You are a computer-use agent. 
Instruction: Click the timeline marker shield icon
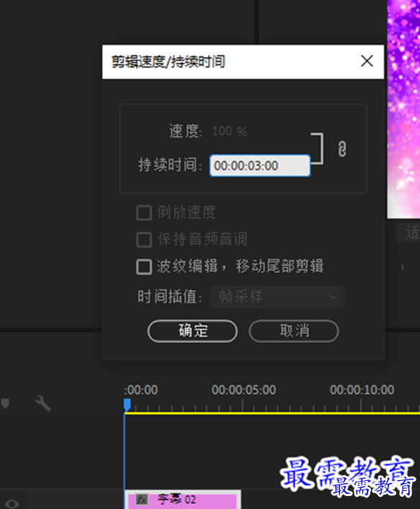pos(5,404)
